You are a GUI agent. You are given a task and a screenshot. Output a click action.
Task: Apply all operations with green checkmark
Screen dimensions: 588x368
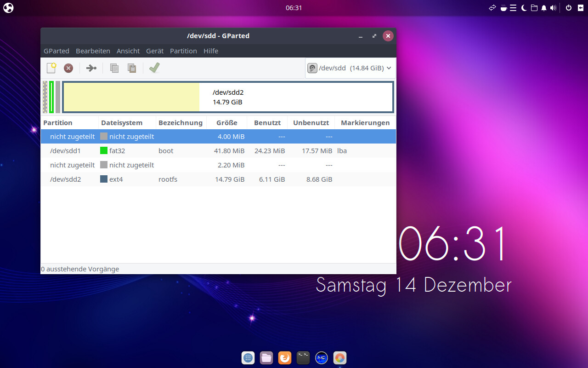[154, 68]
